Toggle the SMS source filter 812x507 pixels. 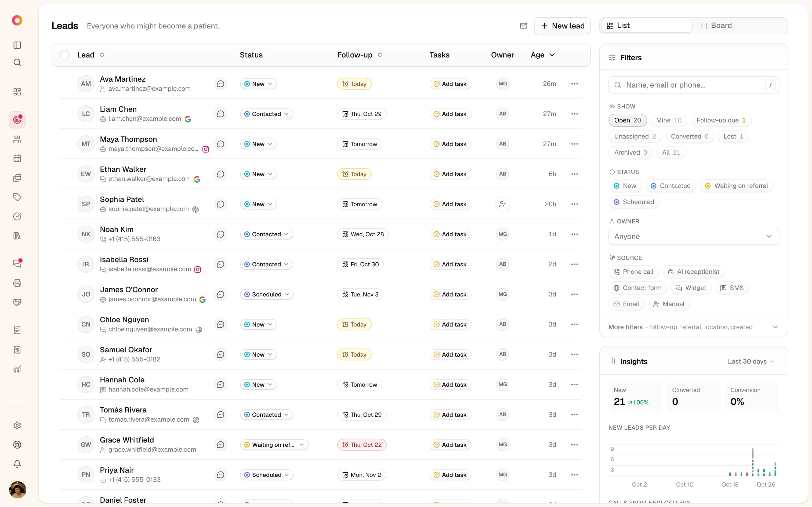coord(732,288)
